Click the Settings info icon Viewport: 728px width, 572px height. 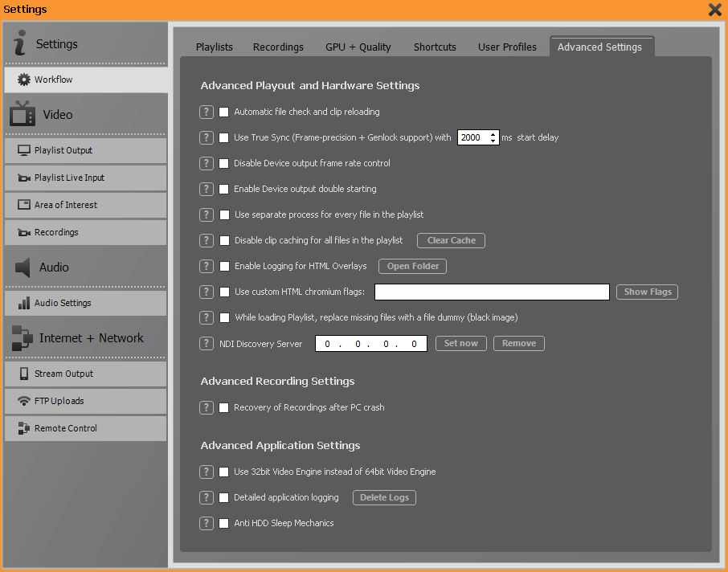(19, 43)
